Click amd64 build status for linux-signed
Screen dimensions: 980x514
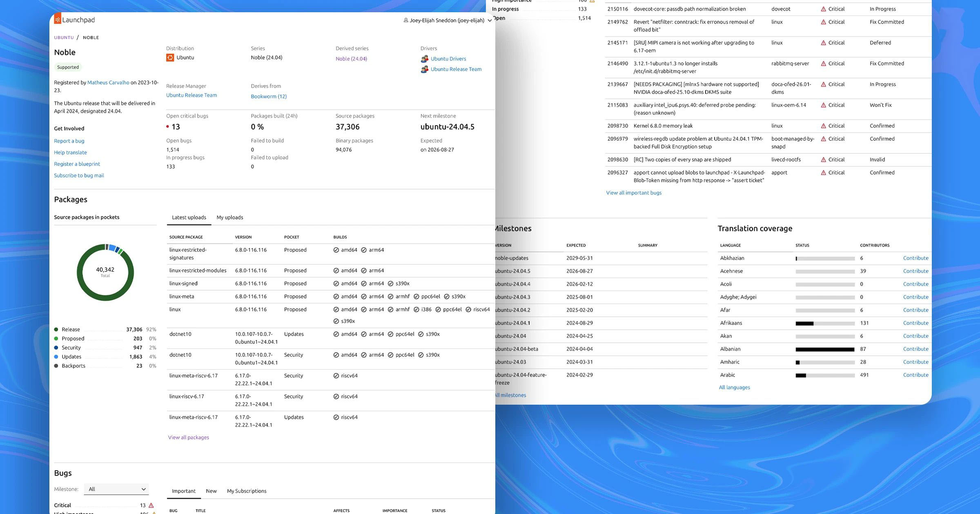click(x=336, y=284)
